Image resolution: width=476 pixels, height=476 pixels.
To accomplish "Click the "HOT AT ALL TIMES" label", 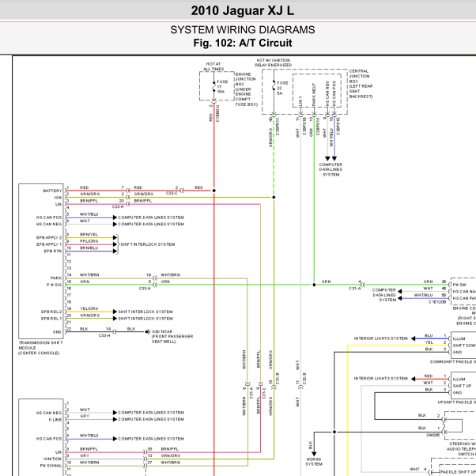I will tap(213, 66).
